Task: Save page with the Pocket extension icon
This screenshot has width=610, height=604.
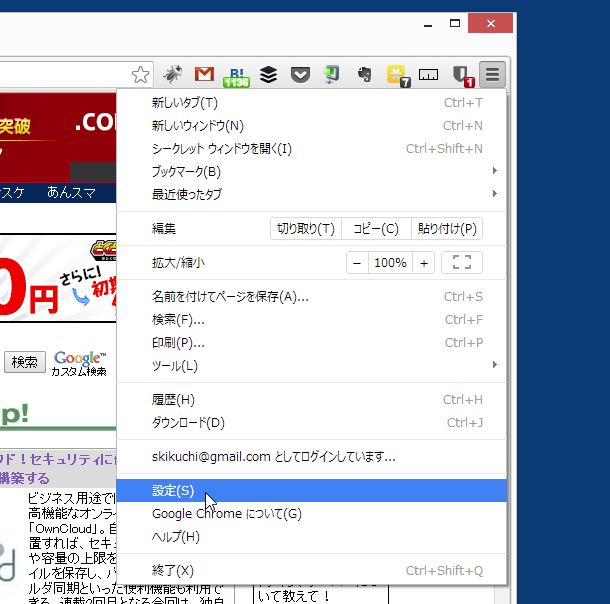Action: point(300,74)
